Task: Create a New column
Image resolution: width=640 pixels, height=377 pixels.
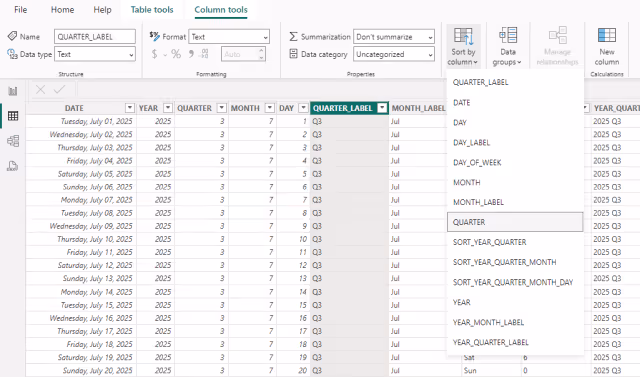Action: (x=607, y=47)
